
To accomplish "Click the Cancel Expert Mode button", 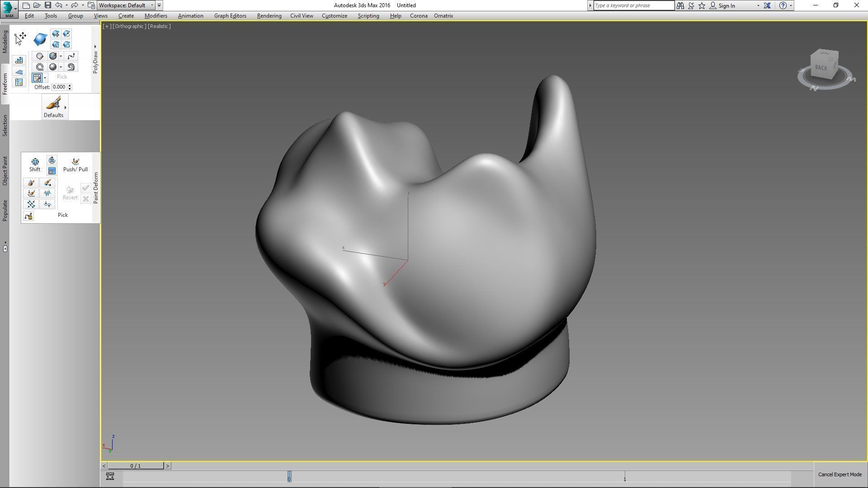I will [x=840, y=474].
